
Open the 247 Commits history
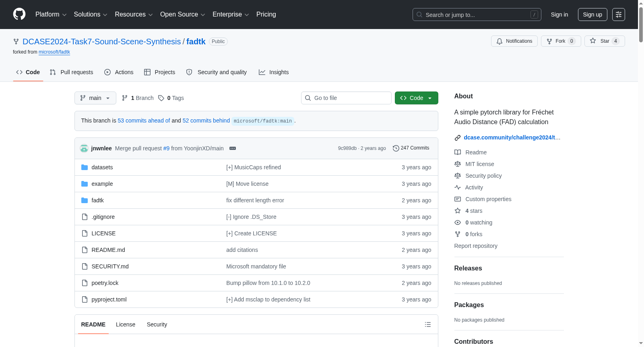click(411, 148)
